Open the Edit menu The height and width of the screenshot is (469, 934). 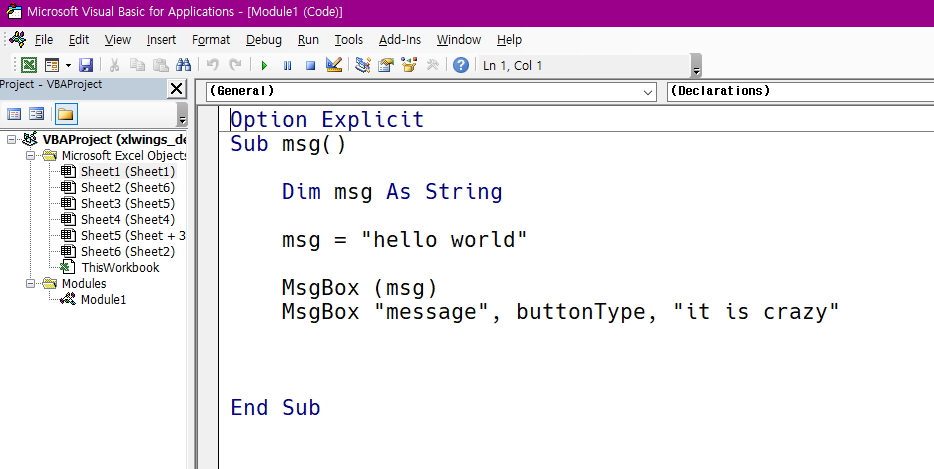pos(79,40)
